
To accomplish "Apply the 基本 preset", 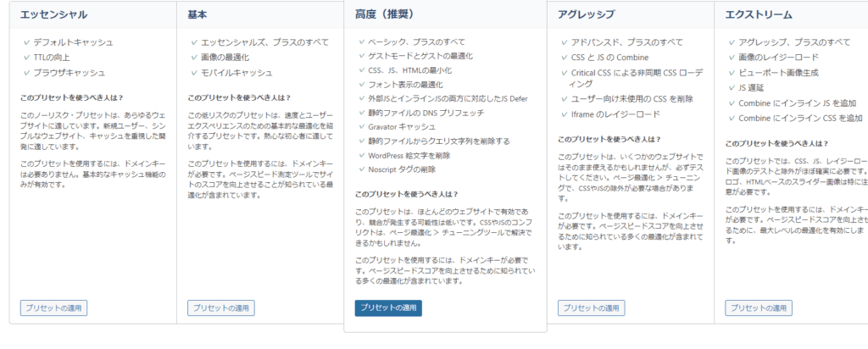I will pos(220,308).
